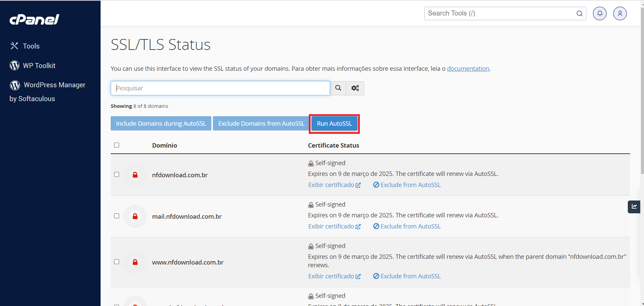Open Tools in the sidebar

point(25,46)
